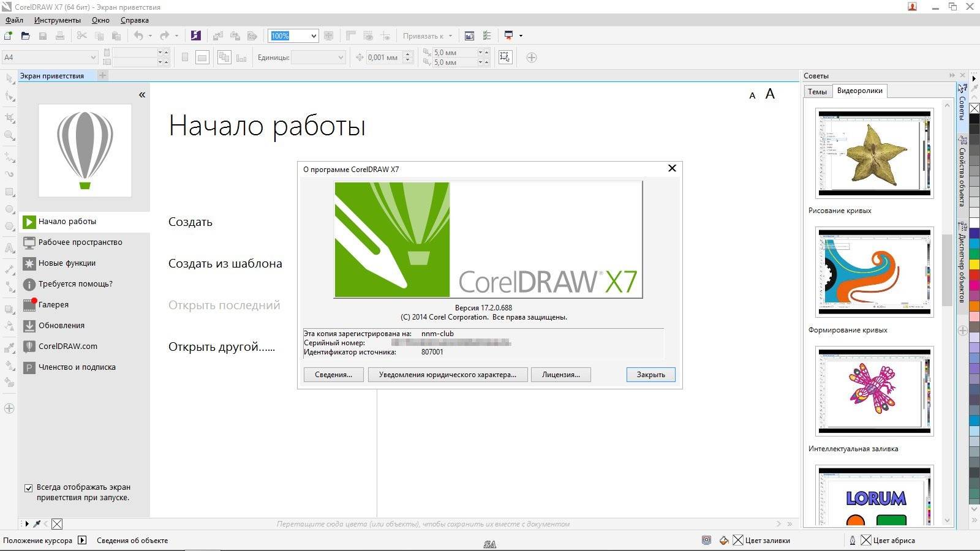Select the Zoom tool in toolbox
Screen dimensions: 980x551
pos(10,136)
